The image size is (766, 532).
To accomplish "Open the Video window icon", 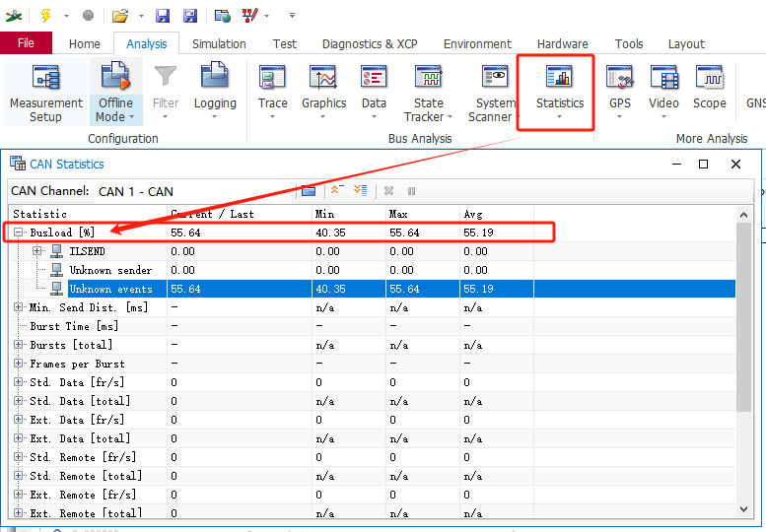I will [x=663, y=78].
